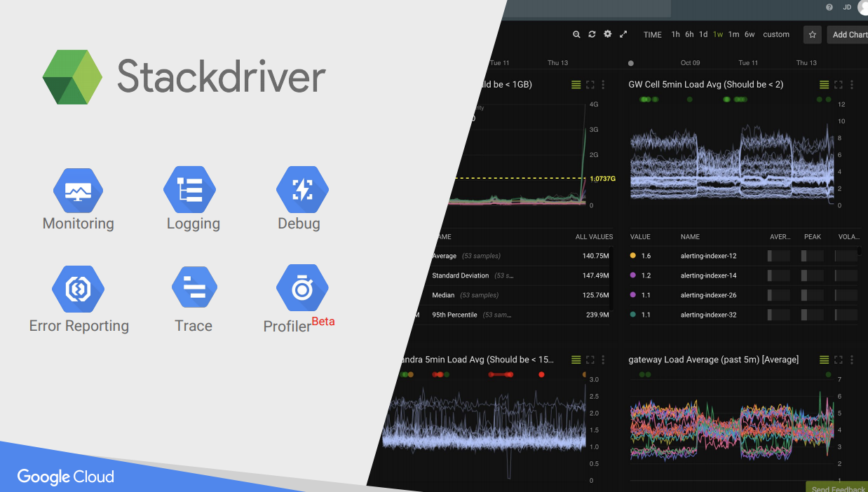Click the 1.0737G threshold label
The width and height of the screenshot is (868, 492).
602,179
